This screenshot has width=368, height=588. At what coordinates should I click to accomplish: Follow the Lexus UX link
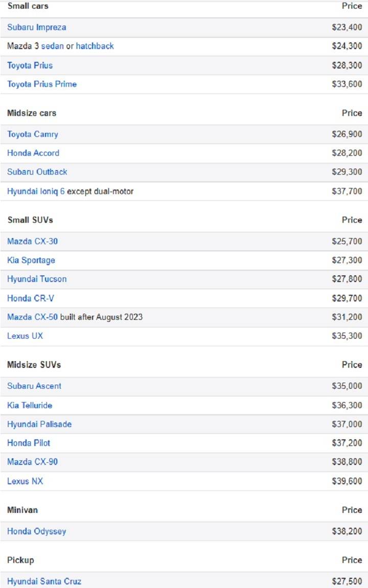pos(25,336)
